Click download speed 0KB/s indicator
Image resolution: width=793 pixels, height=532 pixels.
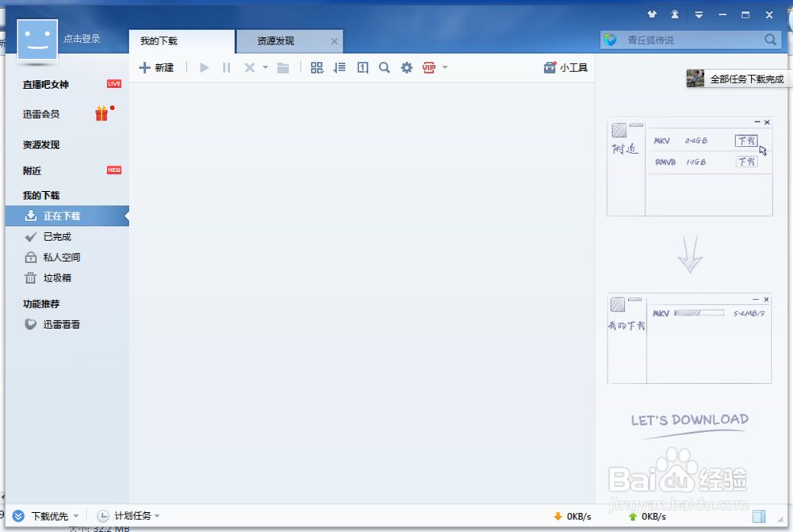point(573,516)
